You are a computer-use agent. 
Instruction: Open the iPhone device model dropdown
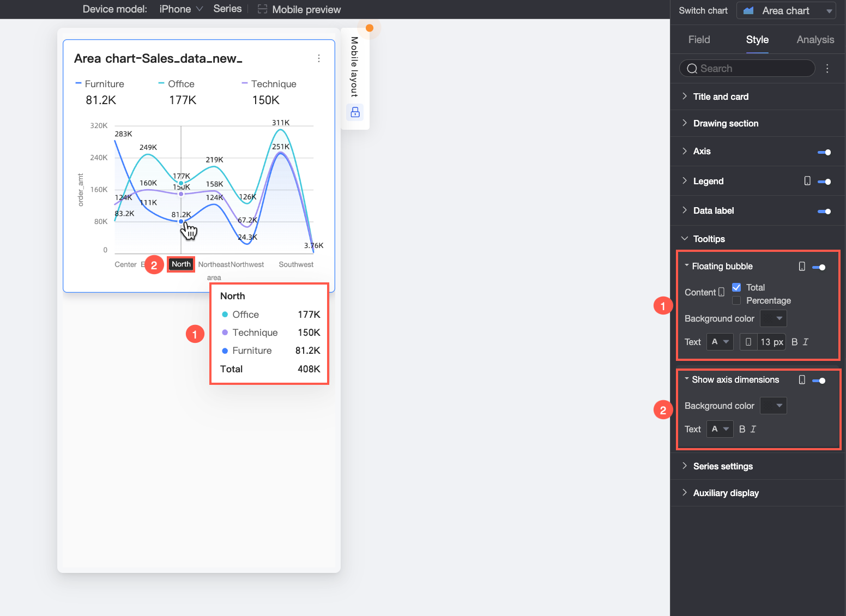pyautogui.click(x=181, y=9)
